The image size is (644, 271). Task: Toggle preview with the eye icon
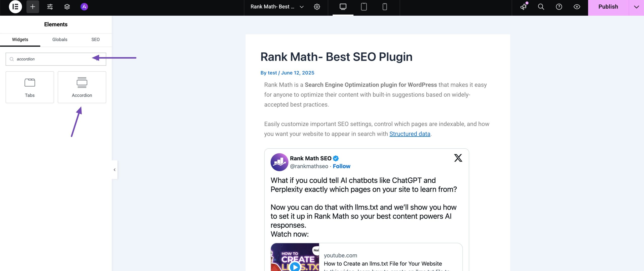(577, 7)
